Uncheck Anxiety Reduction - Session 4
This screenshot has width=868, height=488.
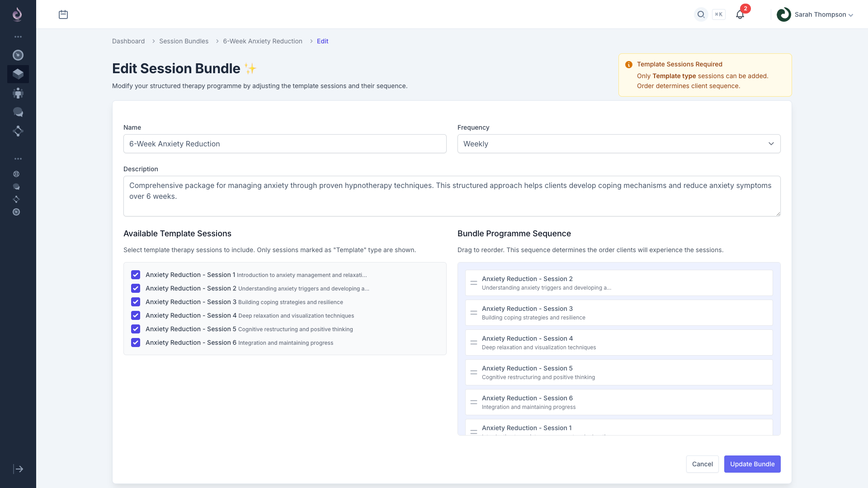point(136,315)
